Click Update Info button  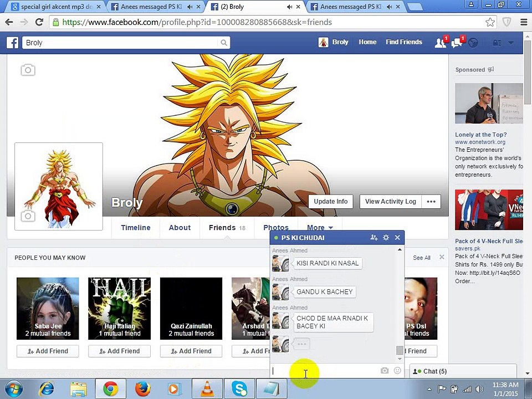(330, 202)
